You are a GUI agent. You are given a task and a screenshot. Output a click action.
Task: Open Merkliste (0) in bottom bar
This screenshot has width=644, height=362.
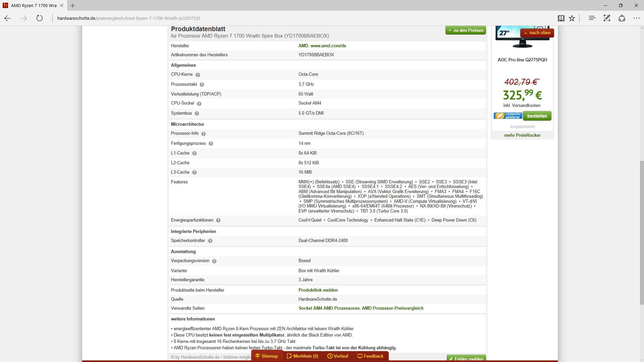click(x=303, y=356)
